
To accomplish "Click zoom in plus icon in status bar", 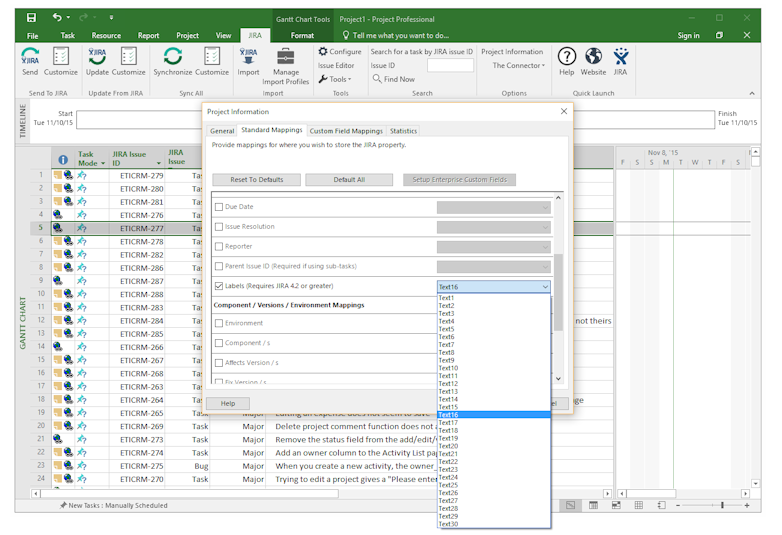I will coord(747,505).
